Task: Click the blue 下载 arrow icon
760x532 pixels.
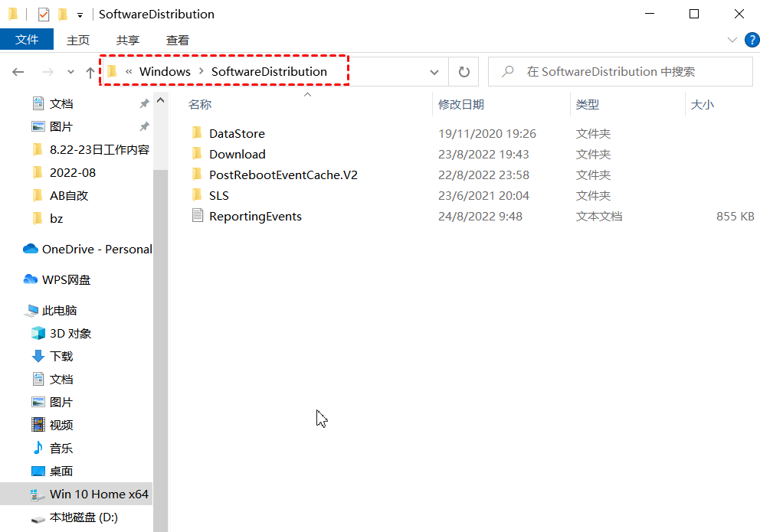Action: pos(38,356)
